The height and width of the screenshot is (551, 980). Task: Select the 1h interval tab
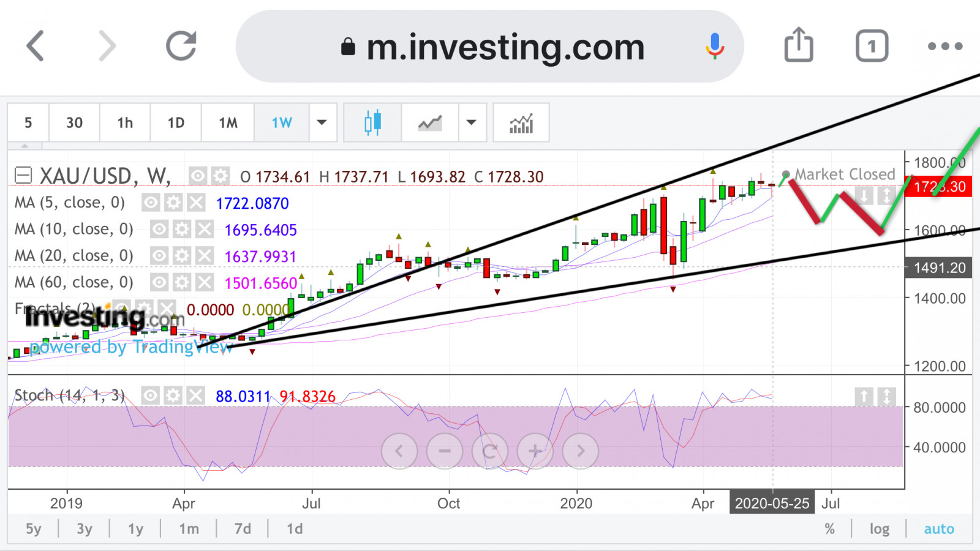click(125, 123)
